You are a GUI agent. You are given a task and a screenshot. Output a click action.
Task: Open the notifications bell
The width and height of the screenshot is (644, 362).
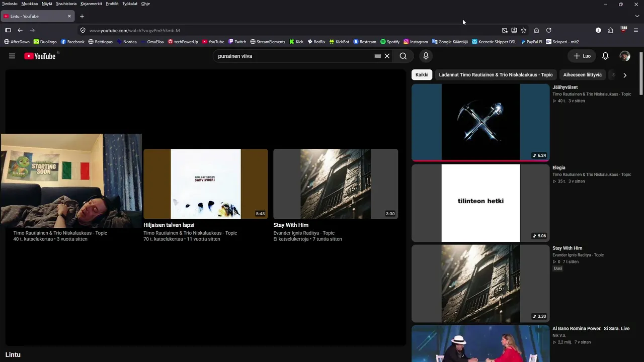pos(605,56)
